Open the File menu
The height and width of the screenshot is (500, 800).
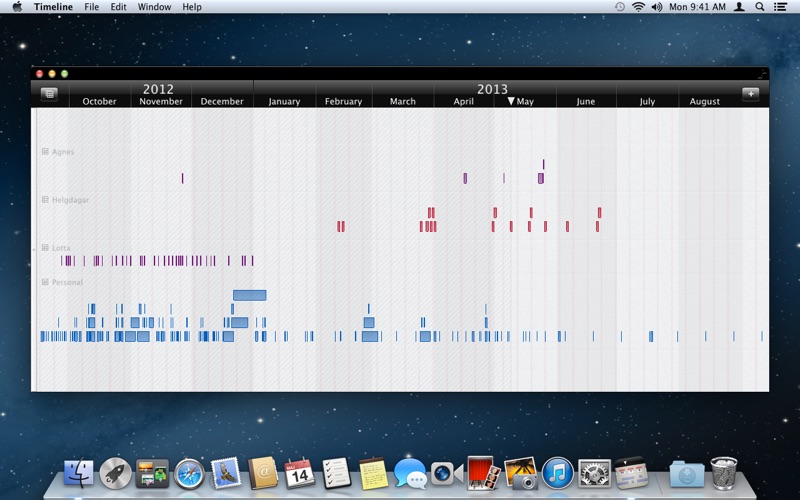pos(91,7)
